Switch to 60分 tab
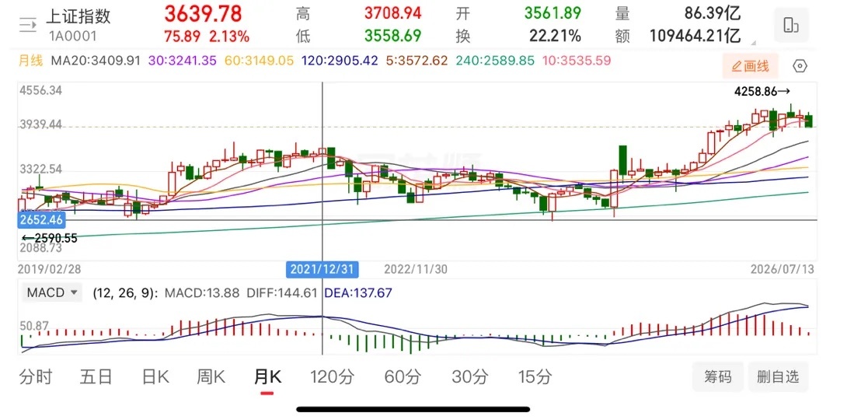Image resolution: width=868 pixels, height=420 pixels. point(403,377)
